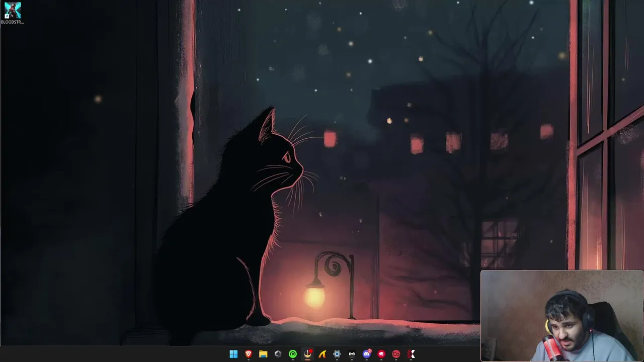Open the green circular app taskbar icon

(293, 354)
